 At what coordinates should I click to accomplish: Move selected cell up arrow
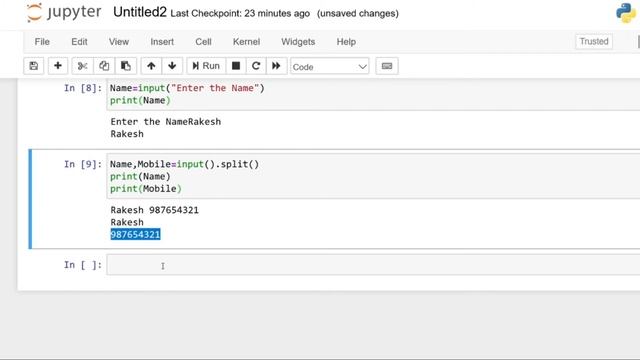coord(151,66)
